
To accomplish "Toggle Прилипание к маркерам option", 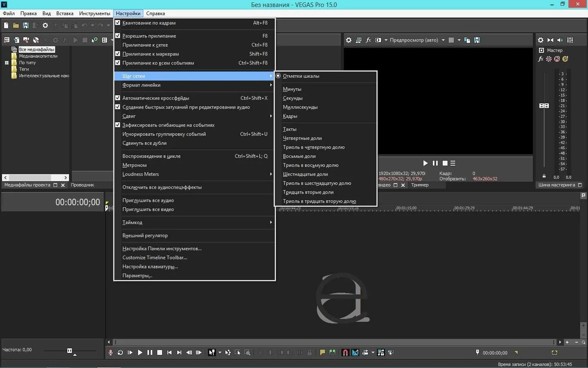I will [194, 54].
